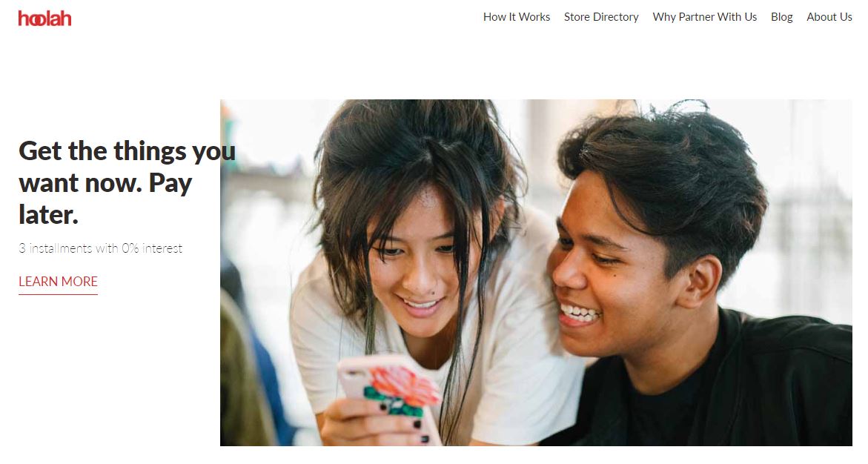The height and width of the screenshot is (464, 868).
Task: Click the hero photo of two people
Action: tap(536, 273)
